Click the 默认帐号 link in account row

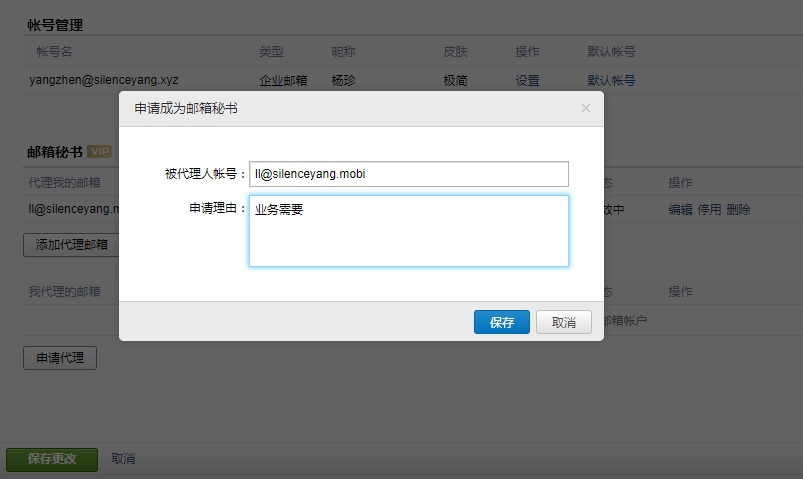tap(610, 81)
